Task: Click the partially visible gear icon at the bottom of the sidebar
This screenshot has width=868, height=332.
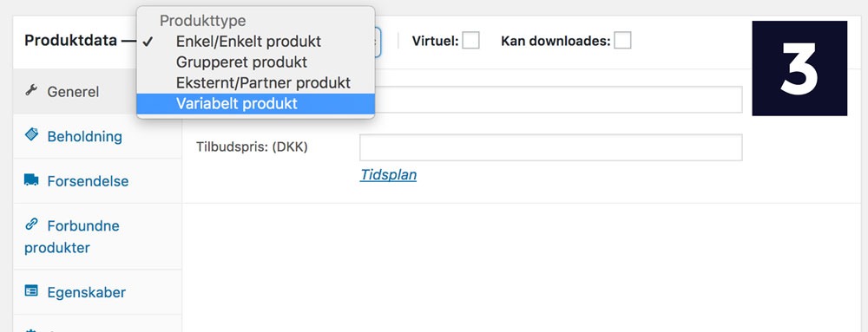Action: pyautogui.click(x=31, y=329)
